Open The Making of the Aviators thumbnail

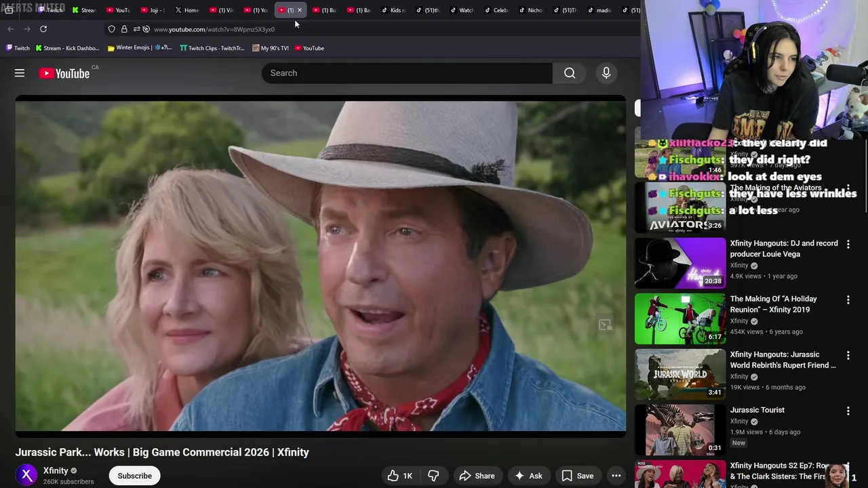(x=680, y=207)
